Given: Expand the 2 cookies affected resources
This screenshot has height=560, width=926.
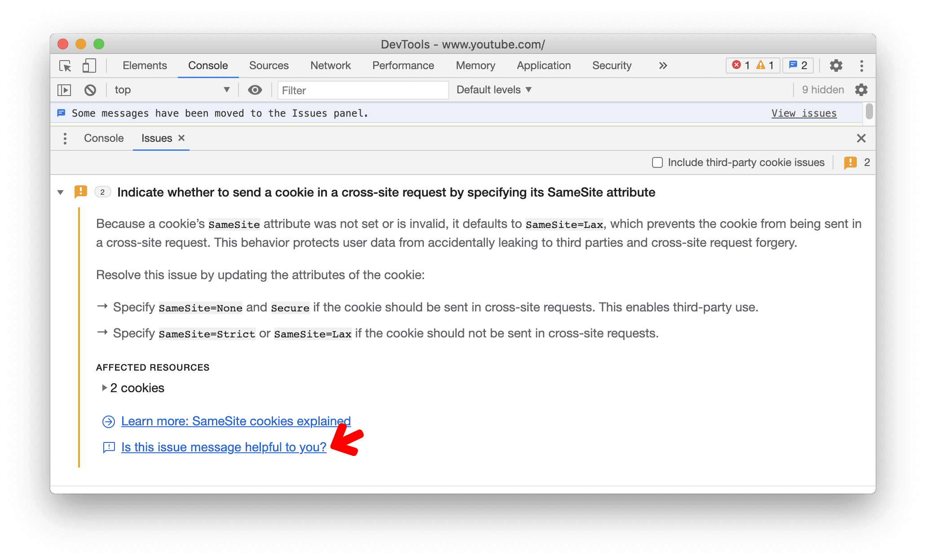Looking at the screenshot, I should point(108,388).
